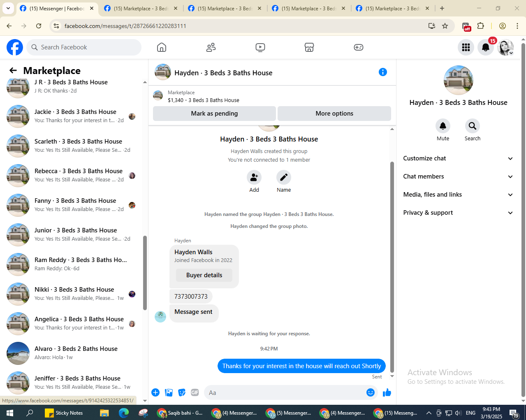Mute the Hayden conversation
Screen dimensions: 526x420
(x=443, y=126)
